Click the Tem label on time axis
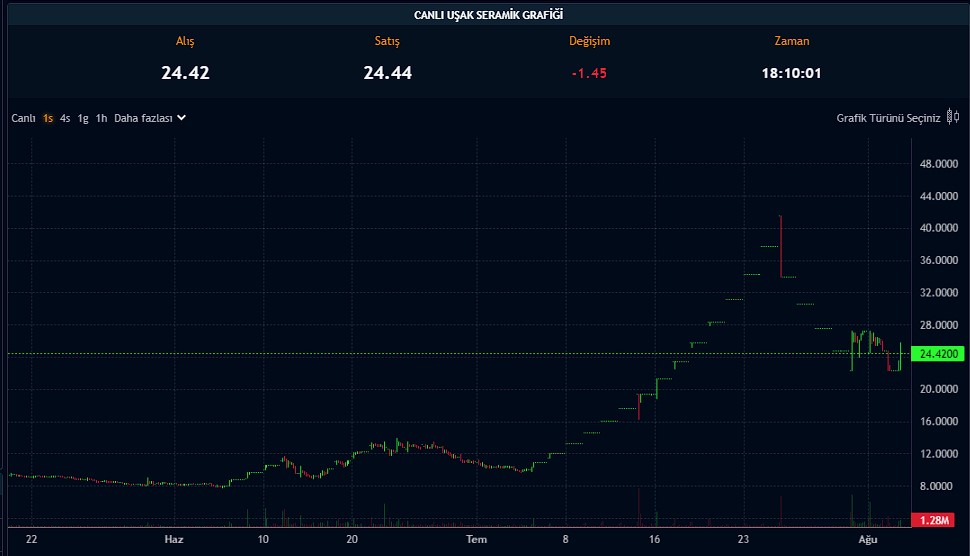This screenshot has width=970, height=556. coord(477,540)
